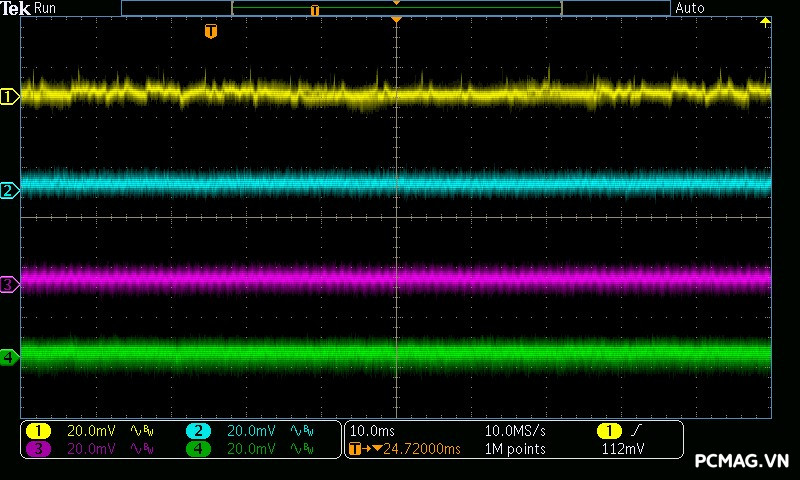This screenshot has width=800, height=480.
Task: Click the 10.0ms horizontal scale readout
Action: click(372, 431)
